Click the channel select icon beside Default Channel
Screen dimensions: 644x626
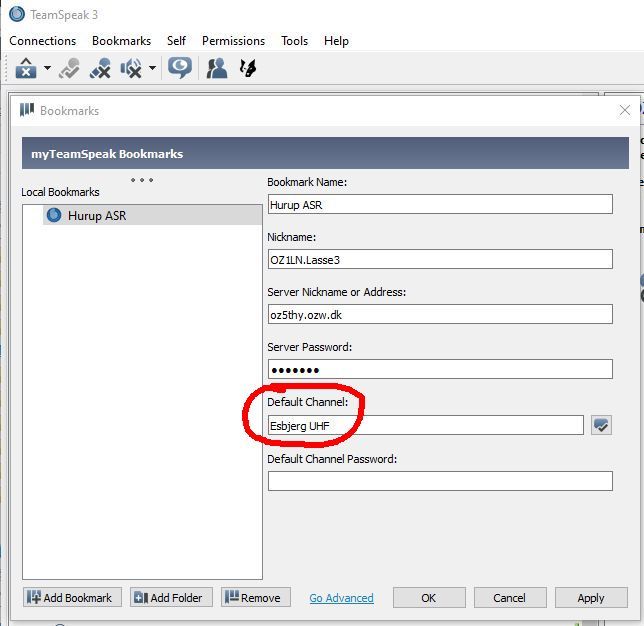[x=601, y=425]
